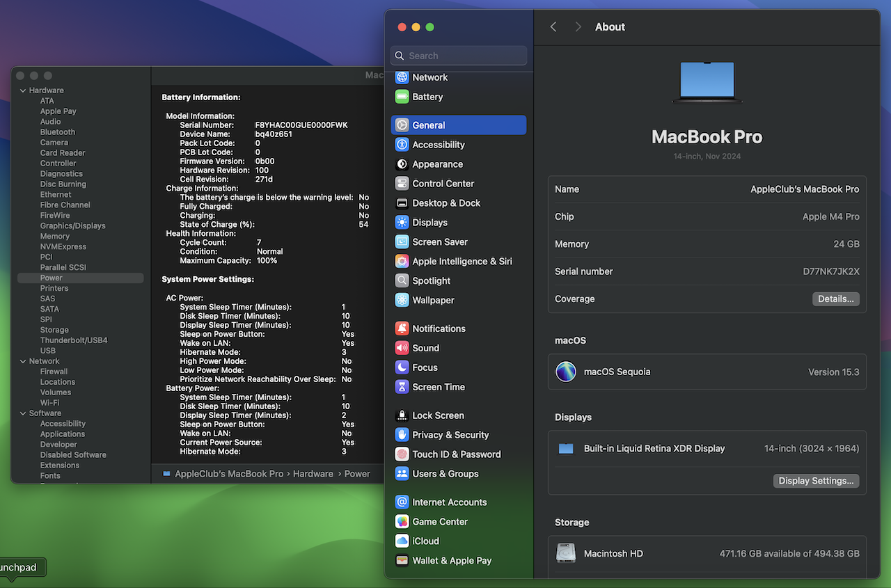The height and width of the screenshot is (588, 891).
Task: Open Wallet & Apple Pay icon
Action: click(402, 561)
